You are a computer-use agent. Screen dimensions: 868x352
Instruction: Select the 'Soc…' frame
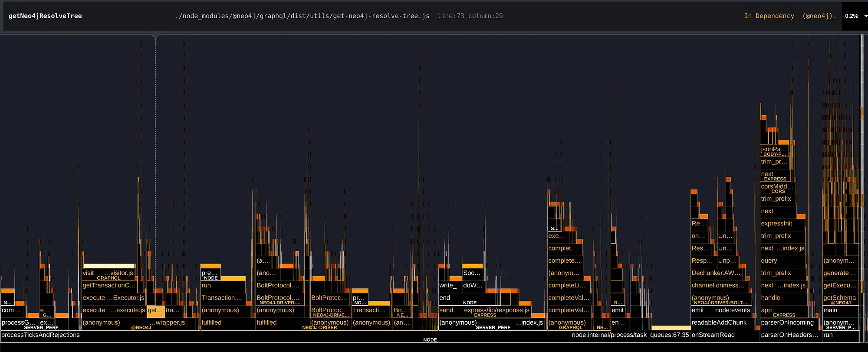[x=473, y=274]
